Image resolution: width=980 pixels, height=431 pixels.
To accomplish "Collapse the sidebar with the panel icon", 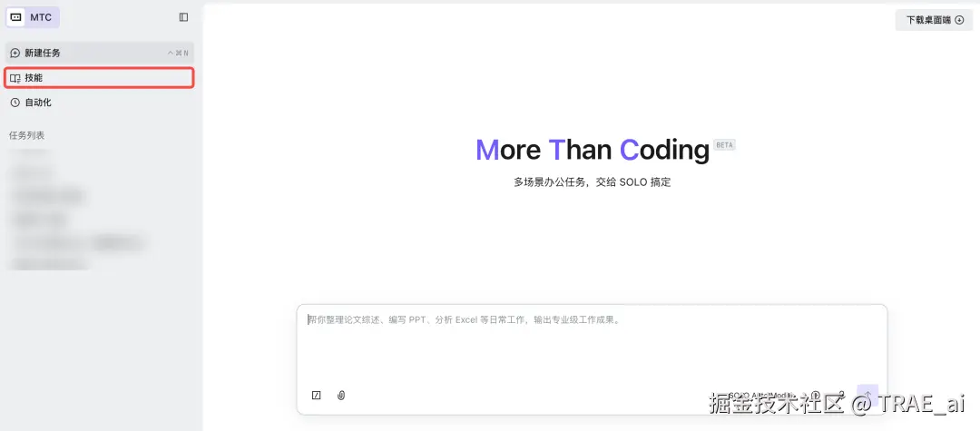I will coord(183,17).
